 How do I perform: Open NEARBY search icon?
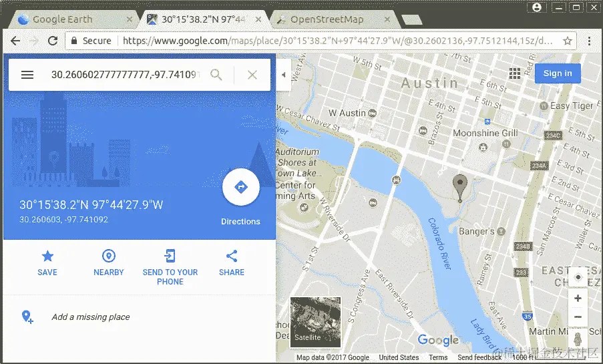(109, 256)
